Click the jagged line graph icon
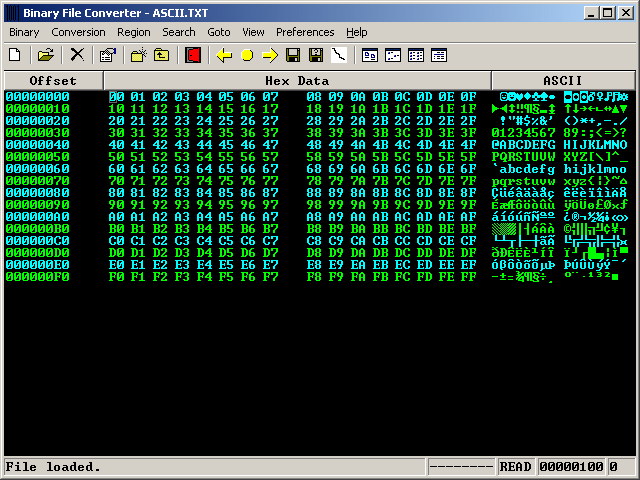Viewport: 640px width, 480px height. point(339,55)
